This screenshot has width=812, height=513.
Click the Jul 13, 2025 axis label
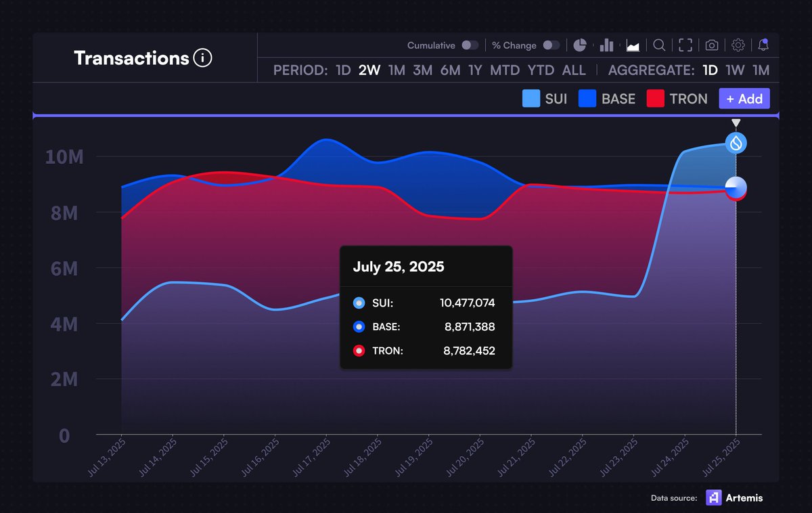[106, 458]
